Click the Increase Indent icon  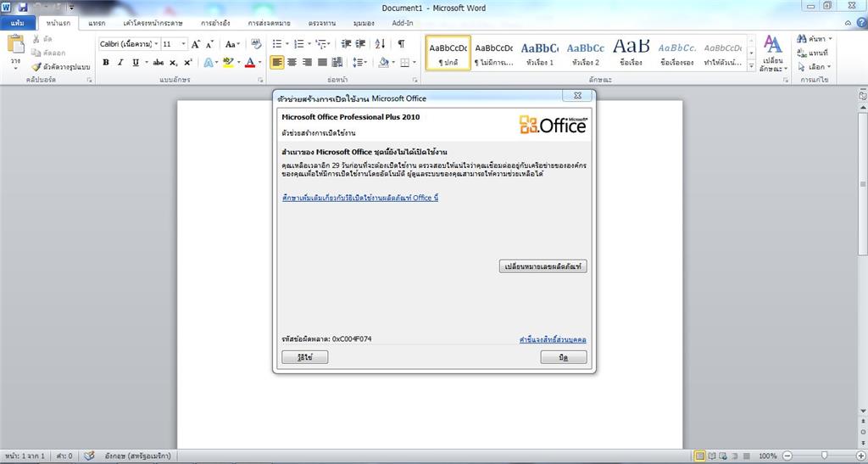(360, 44)
